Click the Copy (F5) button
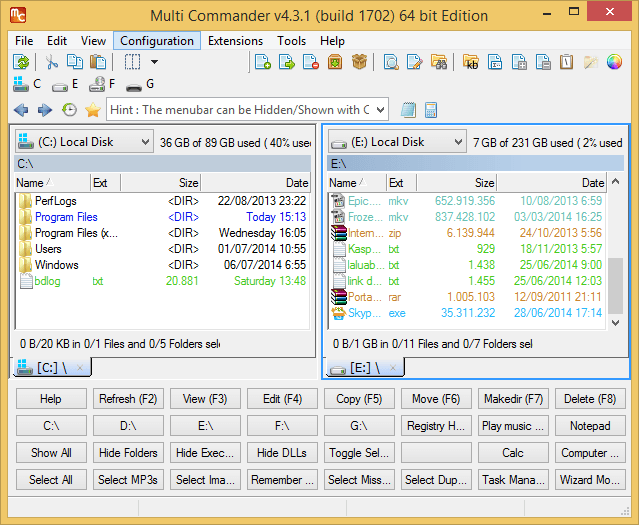This screenshot has height=525, width=639. pos(359,399)
